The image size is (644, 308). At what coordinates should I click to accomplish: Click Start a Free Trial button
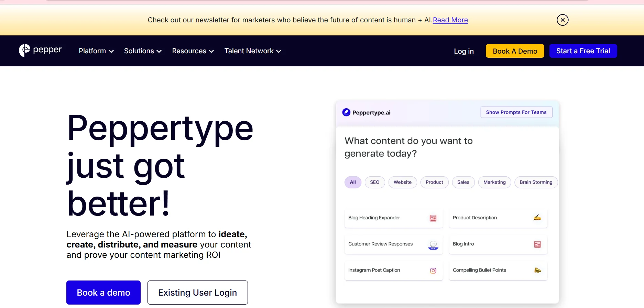coord(583,51)
